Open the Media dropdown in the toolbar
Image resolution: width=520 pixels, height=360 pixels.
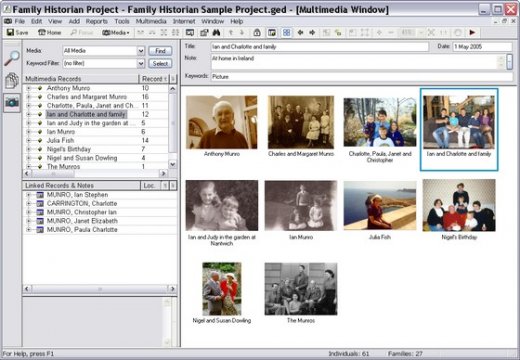[x=115, y=32]
